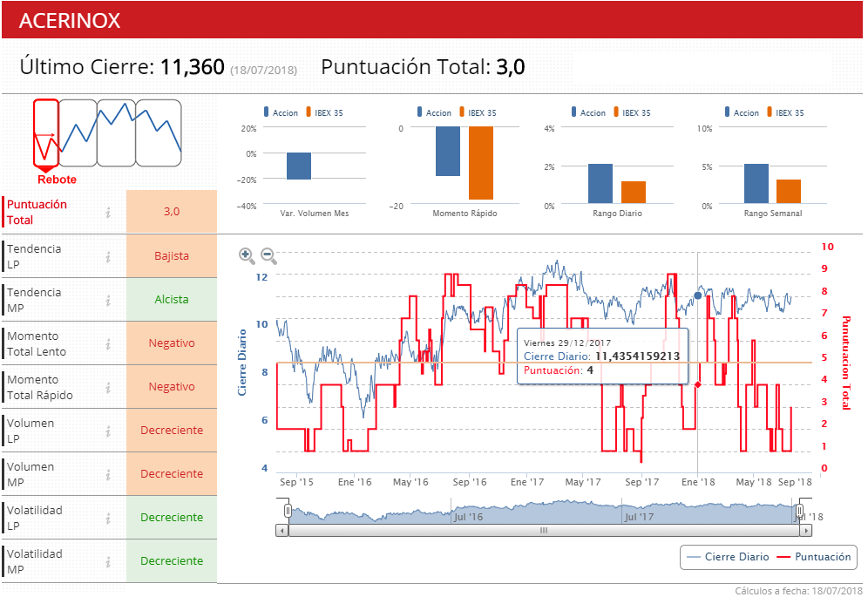Toggle Cierre Diario series in main chart legend
The width and height of the screenshot is (868, 604).
728,557
